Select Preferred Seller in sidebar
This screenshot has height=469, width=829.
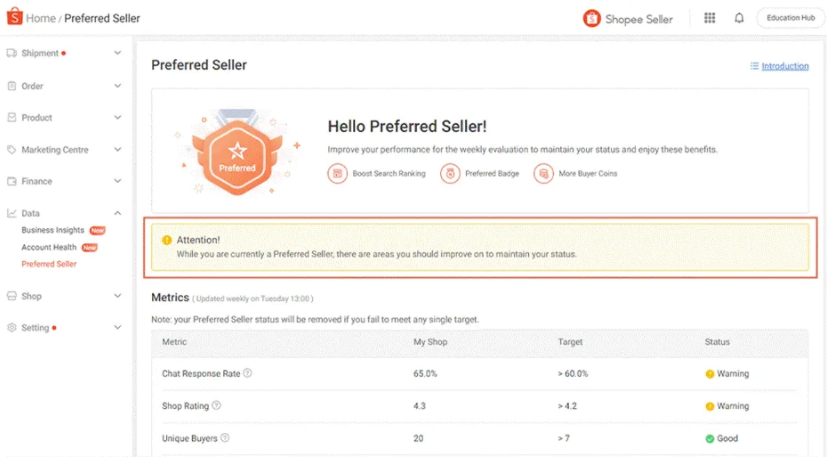click(49, 264)
